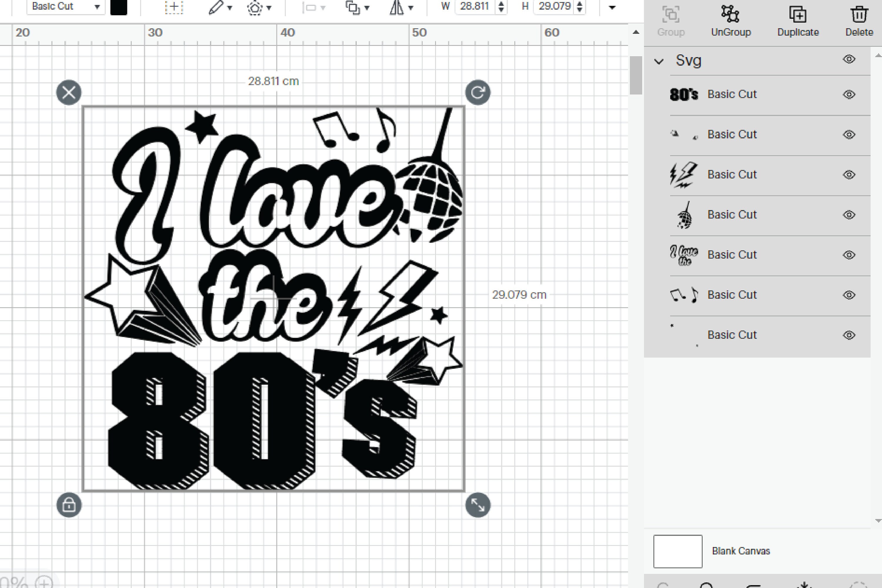Select the Offset tool icon
This screenshot has width=882, height=588.
(254, 7)
